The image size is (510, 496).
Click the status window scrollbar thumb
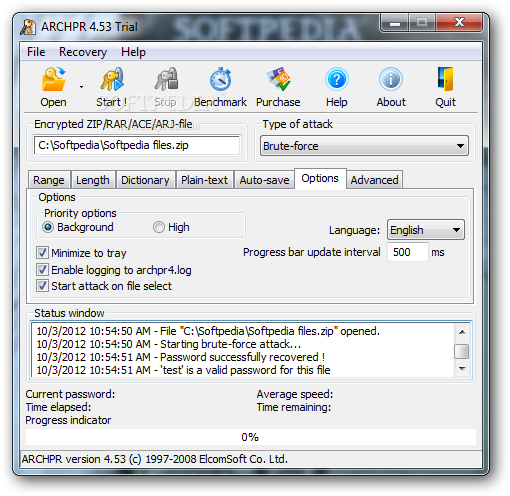click(462, 351)
